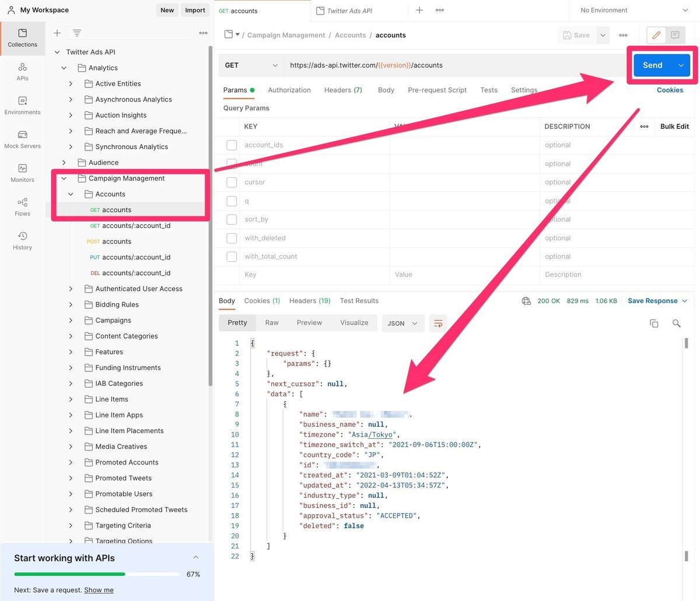Screen dimensions: 700x601
Task: Open the Collections sidebar panel
Action: point(22,38)
